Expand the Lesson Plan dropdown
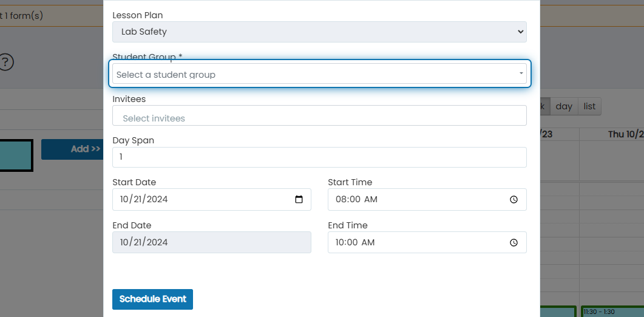Viewport: 644px width, 317px height. pyautogui.click(x=319, y=32)
